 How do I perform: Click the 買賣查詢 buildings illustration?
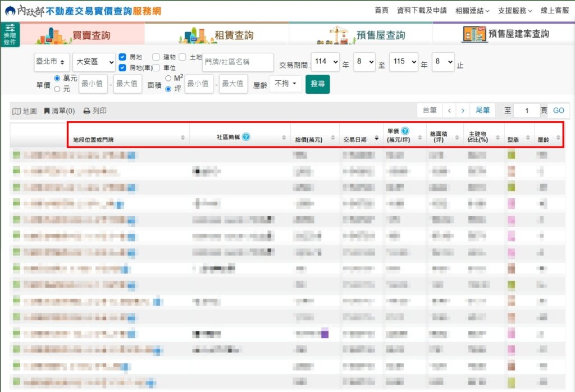pos(53,35)
